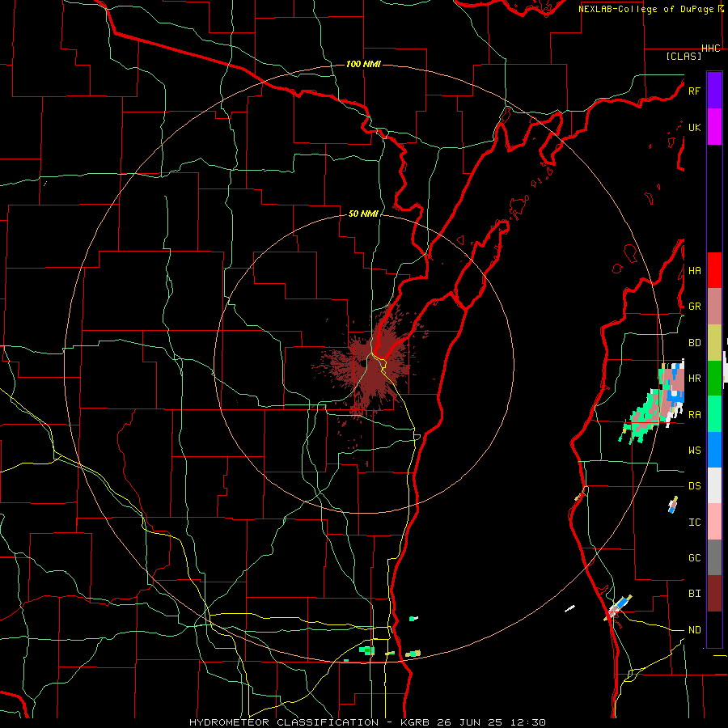Click the '100 NMI' range ring label
Viewport: 728px width, 728px height.
pos(363,64)
